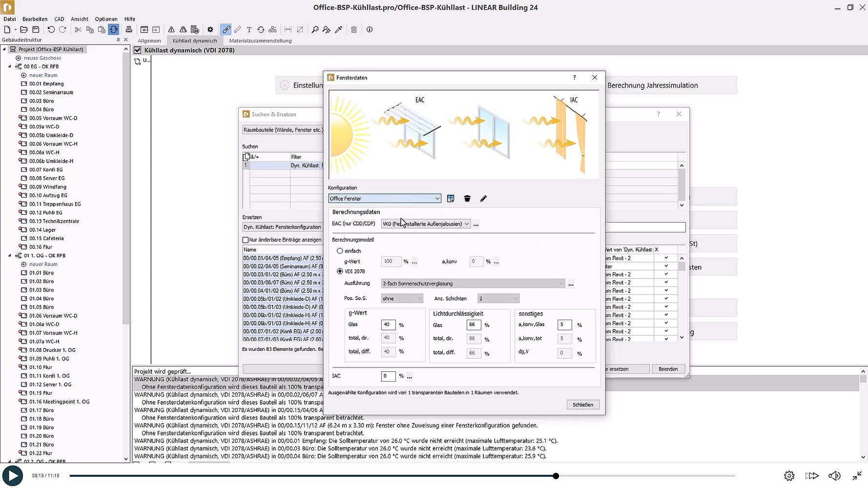Screen dimensions: 868x488
Task: Delete the Office Fenster configuration
Action: [467, 199]
